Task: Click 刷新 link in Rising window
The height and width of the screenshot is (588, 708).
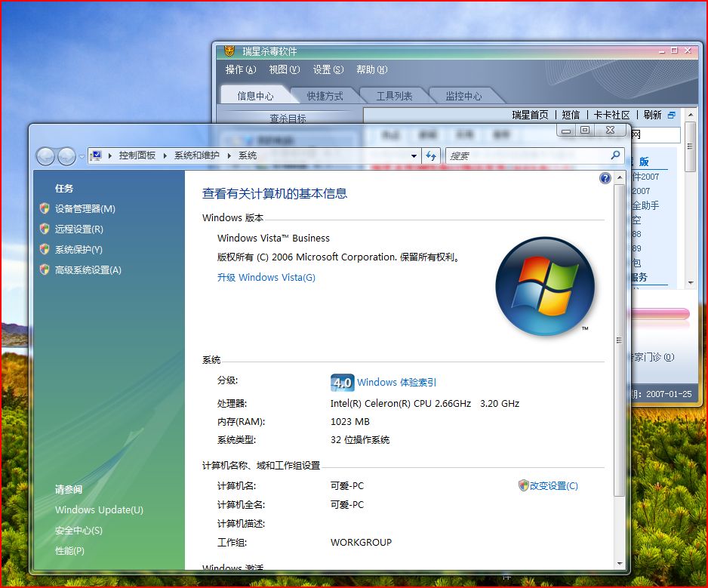Action: click(x=652, y=115)
